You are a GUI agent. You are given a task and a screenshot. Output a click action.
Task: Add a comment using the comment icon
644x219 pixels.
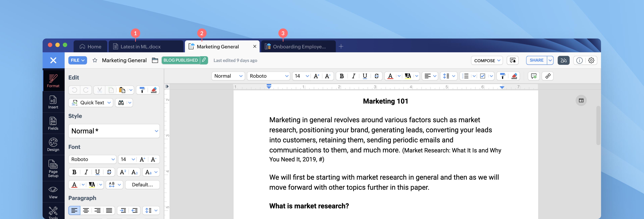point(534,76)
